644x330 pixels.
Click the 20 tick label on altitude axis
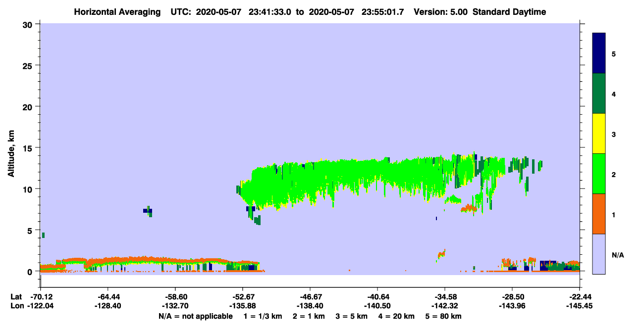click(29, 106)
